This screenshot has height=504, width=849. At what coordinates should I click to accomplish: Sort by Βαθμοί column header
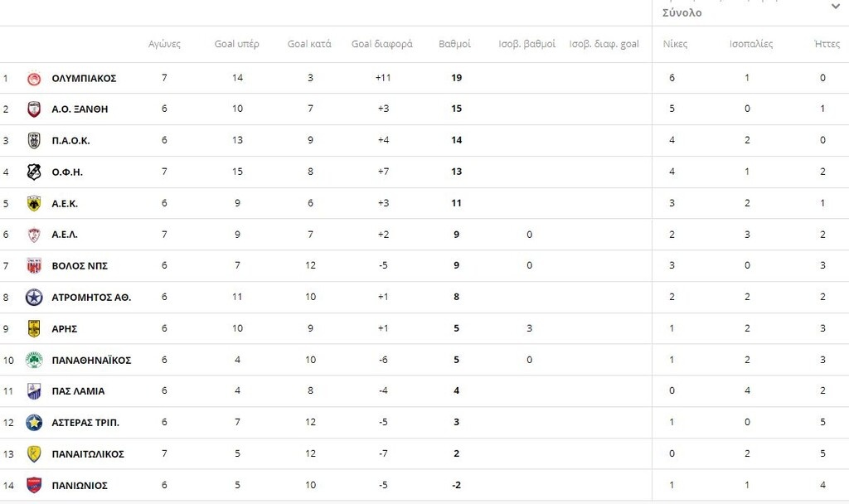454,44
